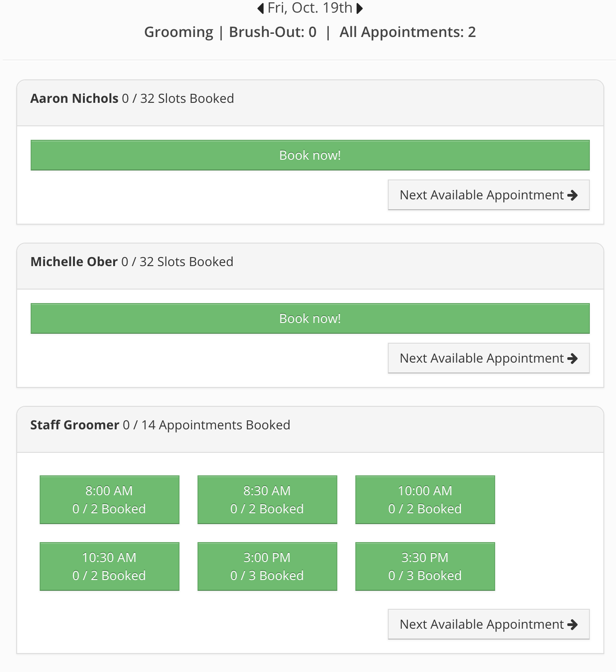The height and width of the screenshot is (672, 616).
Task: Find next available appointment for Aaron Nichols
Action: coord(489,195)
